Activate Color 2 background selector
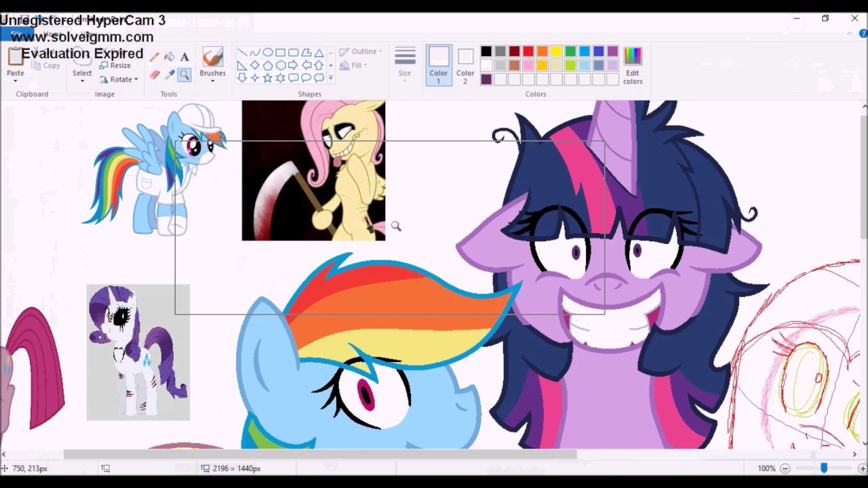The height and width of the screenshot is (488, 868). point(465,65)
